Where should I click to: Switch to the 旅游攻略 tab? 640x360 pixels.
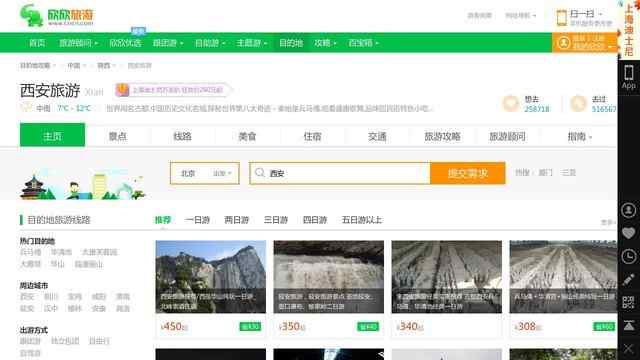pos(442,136)
